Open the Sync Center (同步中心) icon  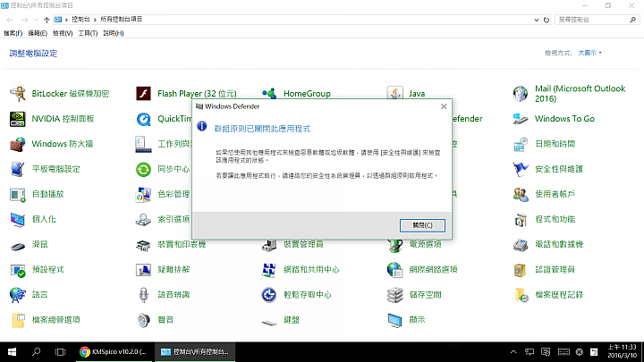point(143,169)
